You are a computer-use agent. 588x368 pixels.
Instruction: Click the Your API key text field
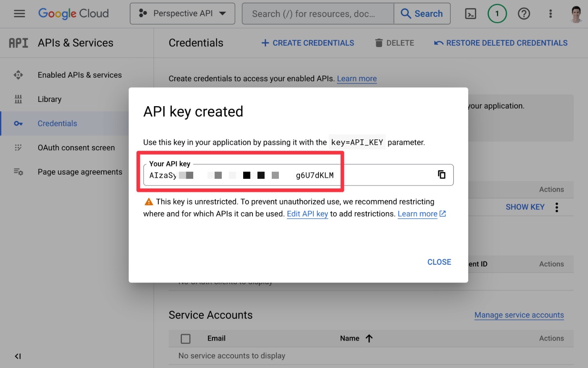298,175
